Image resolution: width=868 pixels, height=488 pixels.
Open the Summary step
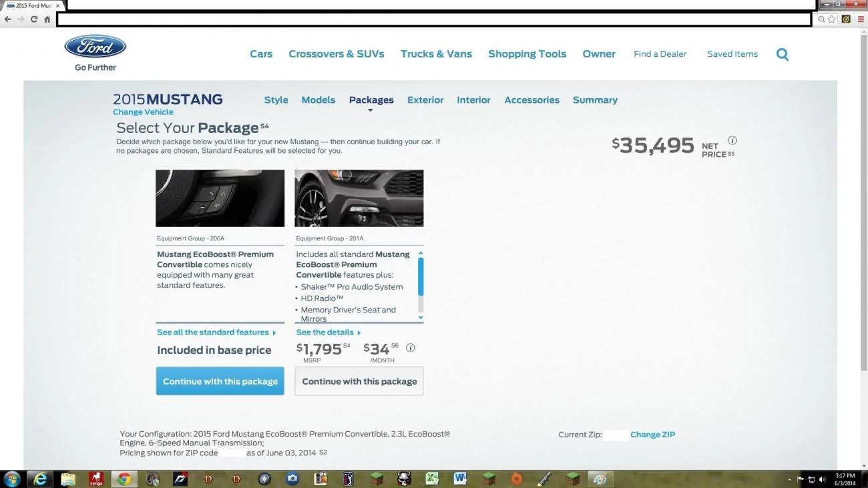coord(595,100)
